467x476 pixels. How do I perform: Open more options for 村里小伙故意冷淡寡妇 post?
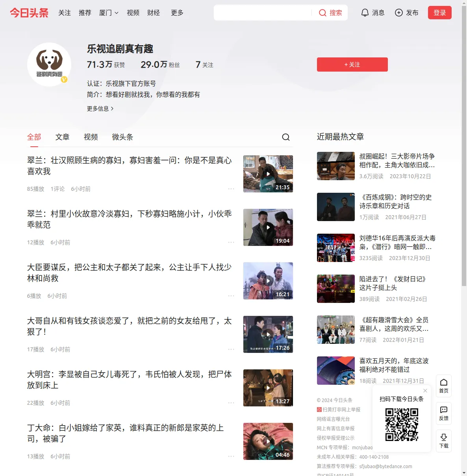tap(231, 242)
